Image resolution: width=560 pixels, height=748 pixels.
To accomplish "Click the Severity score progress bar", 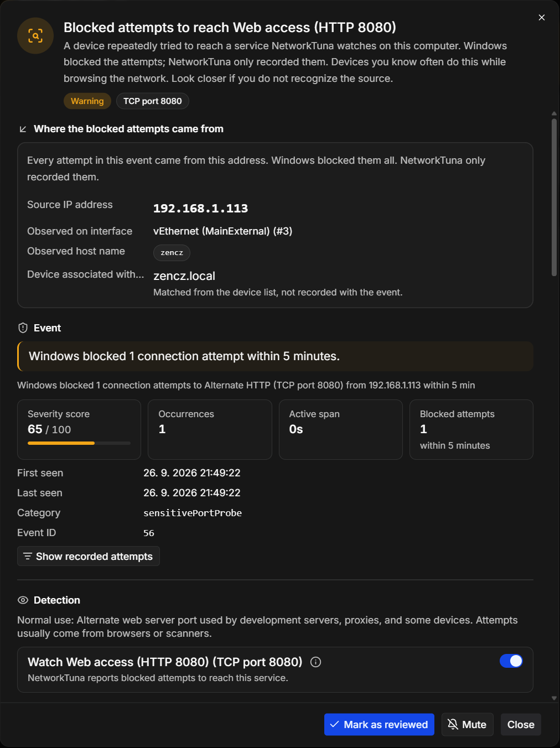I will tap(79, 443).
